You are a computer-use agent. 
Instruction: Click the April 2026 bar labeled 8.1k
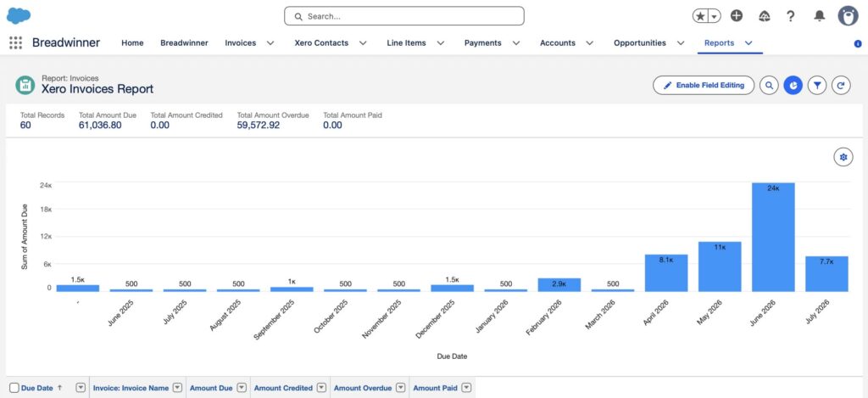pos(666,273)
